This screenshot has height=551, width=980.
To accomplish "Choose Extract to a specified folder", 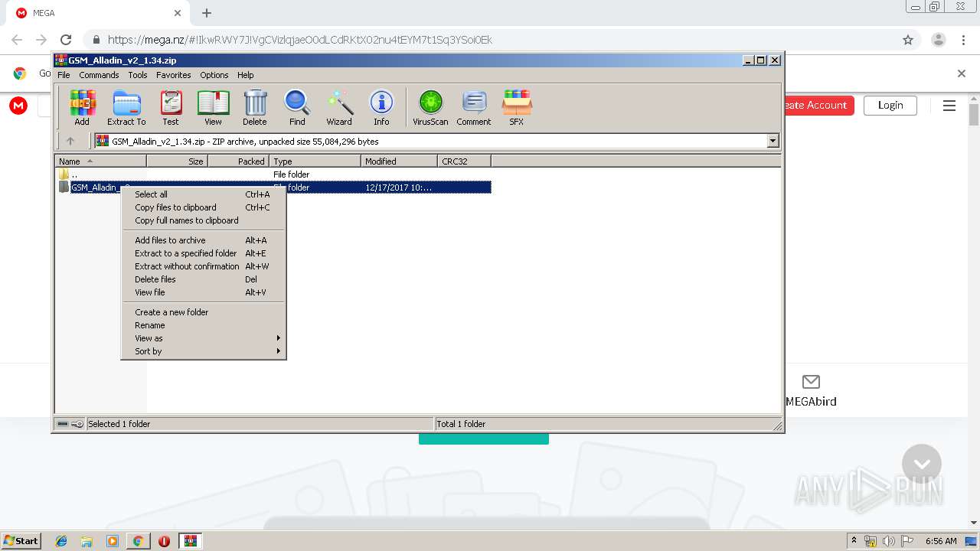I will click(x=204, y=253).
